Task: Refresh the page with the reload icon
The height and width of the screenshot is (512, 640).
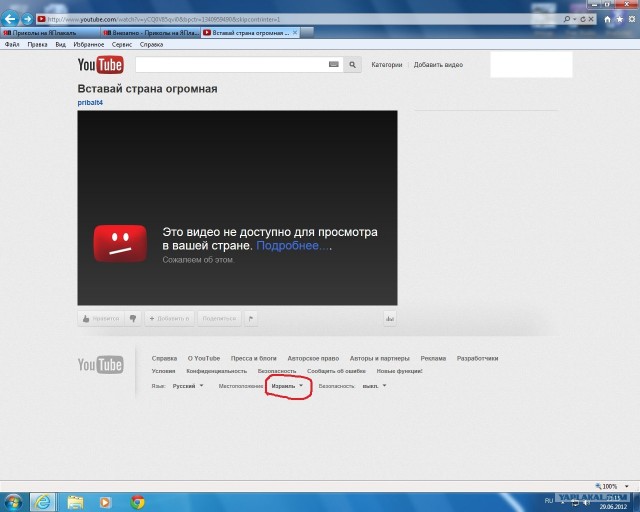Action: (583, 19)
